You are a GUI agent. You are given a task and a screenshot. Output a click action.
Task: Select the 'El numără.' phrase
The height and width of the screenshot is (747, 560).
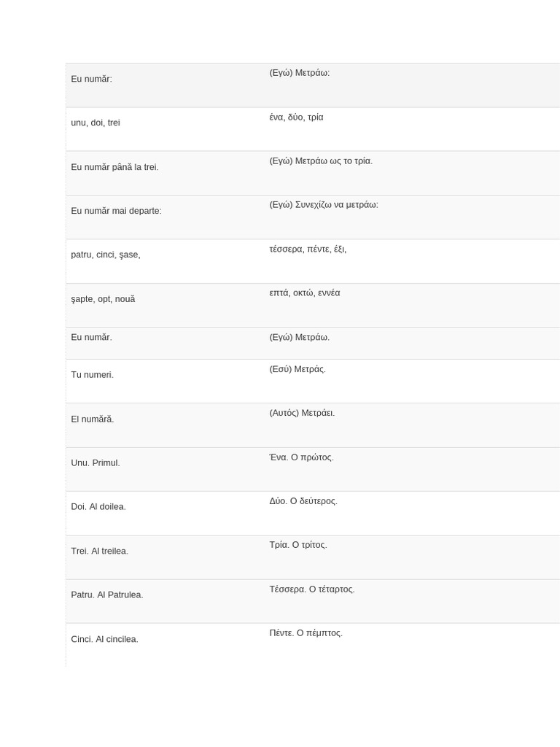click(93, 419)
